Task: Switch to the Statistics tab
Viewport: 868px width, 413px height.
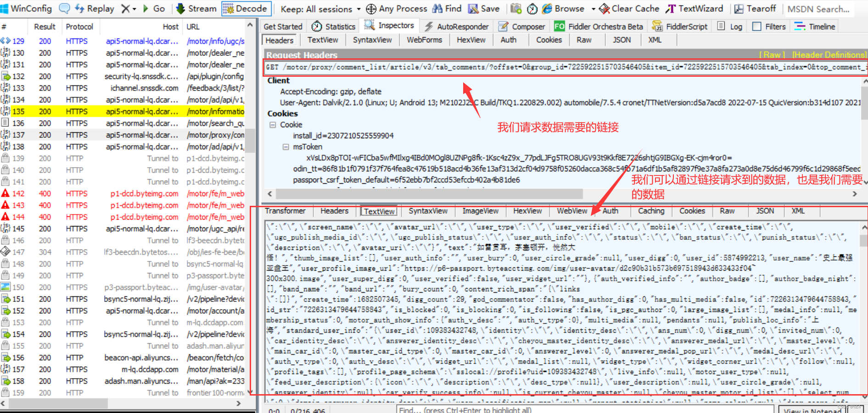Action: click(334, 27)
